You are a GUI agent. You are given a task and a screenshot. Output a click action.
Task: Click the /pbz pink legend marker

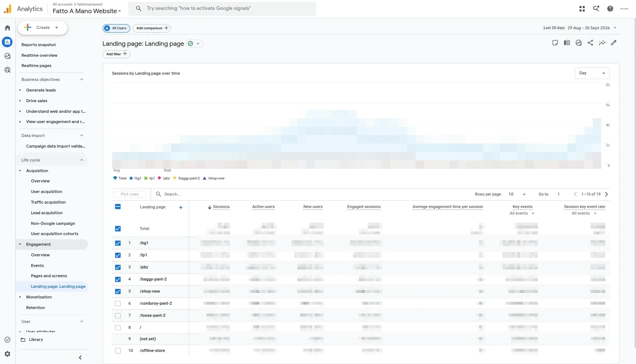[x=159, y=178]
